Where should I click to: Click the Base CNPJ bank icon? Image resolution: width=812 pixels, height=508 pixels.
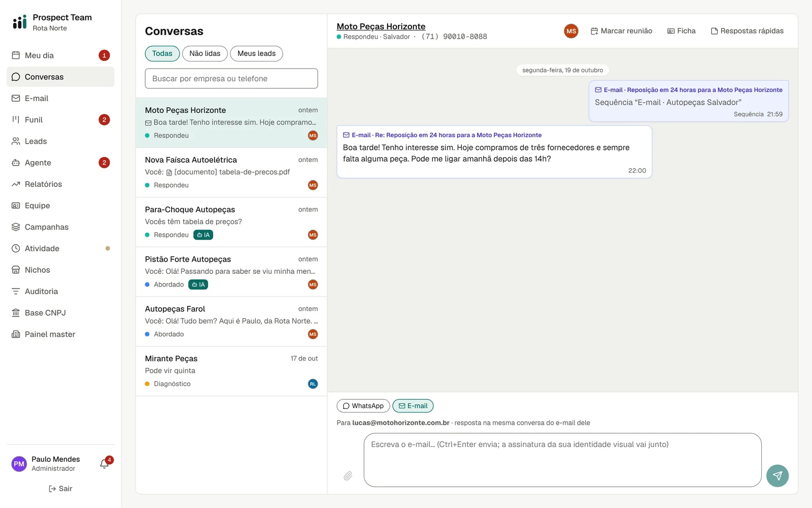click(x=16, y=313)
